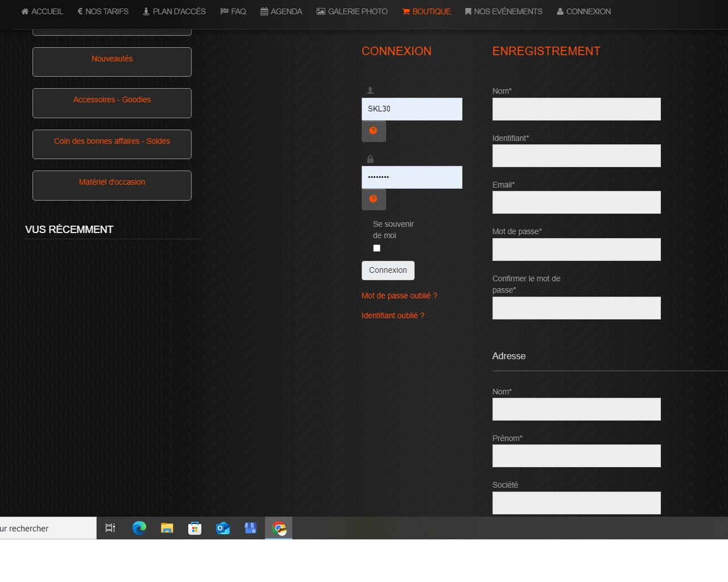Click the home icon beside Accueil
The height and width of the screenshot is (582, 728).
click(24, 11)
